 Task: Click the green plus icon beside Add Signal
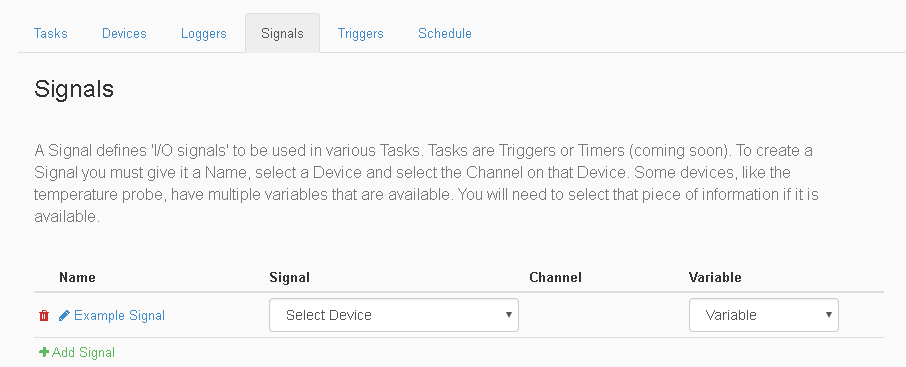pyautogui.click(x=44, y=352)
